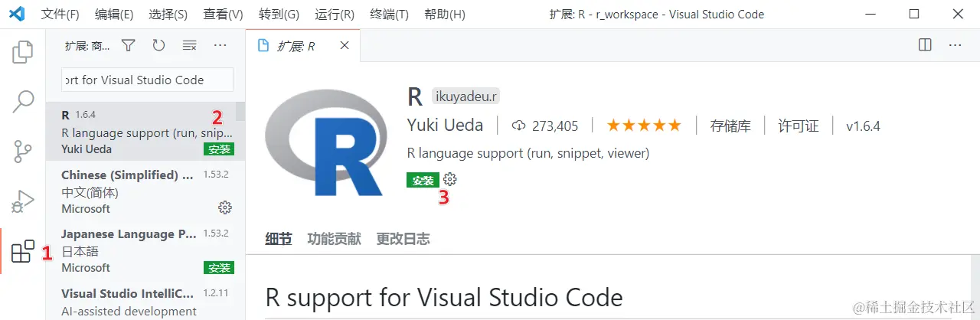The height and width of the screenshot is (320, 980).
Task: Open the Run and Debug view
Action: [x=23, y=201]
